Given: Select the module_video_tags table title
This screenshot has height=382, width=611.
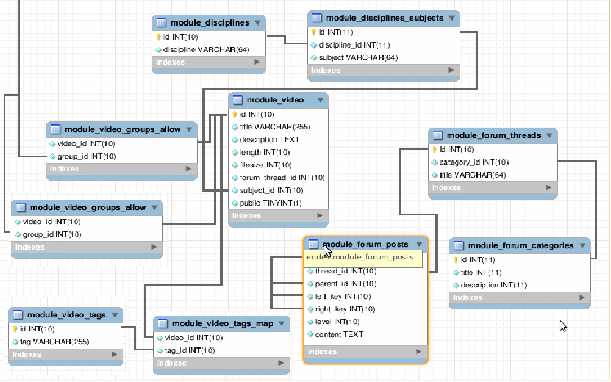Looking at the screenshot, I should [66, 315].
